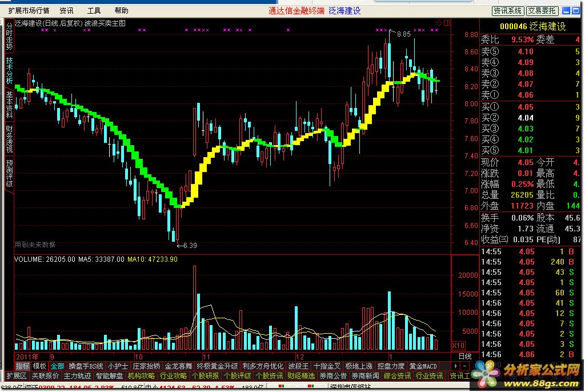Zoom in with the plus button

click(x=455, y=366)
